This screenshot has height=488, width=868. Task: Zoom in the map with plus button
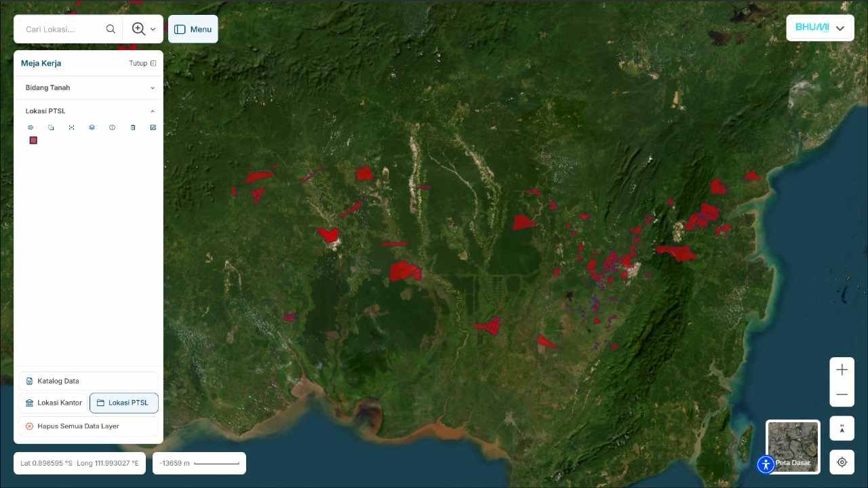tap(842, 370)
